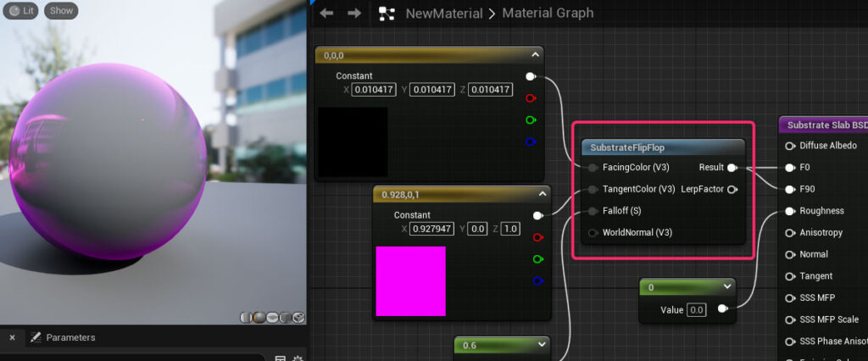Click the LerpFactor output pin
868x361 pixels.
732,189
